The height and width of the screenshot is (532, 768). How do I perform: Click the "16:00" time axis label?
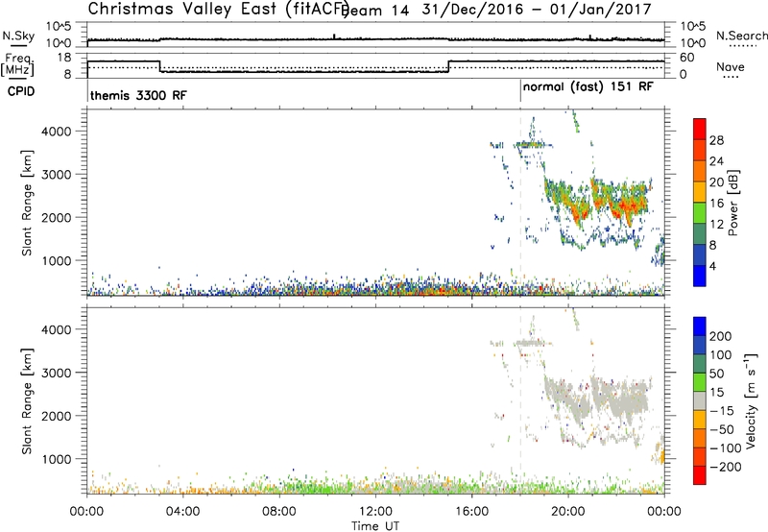[471, 512]
